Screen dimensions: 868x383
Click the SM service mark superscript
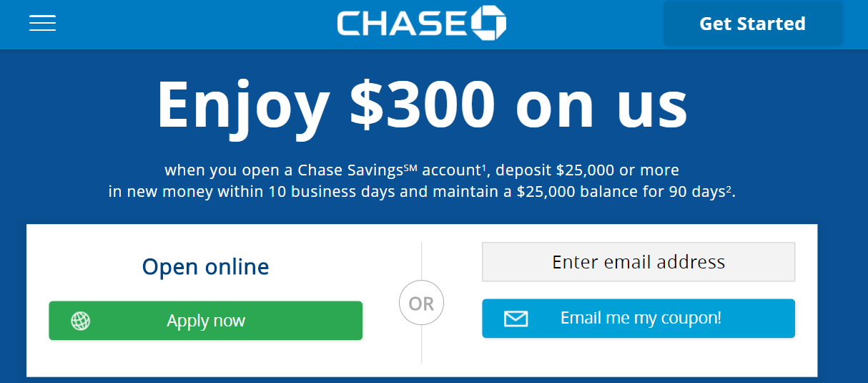click(410, 168)
